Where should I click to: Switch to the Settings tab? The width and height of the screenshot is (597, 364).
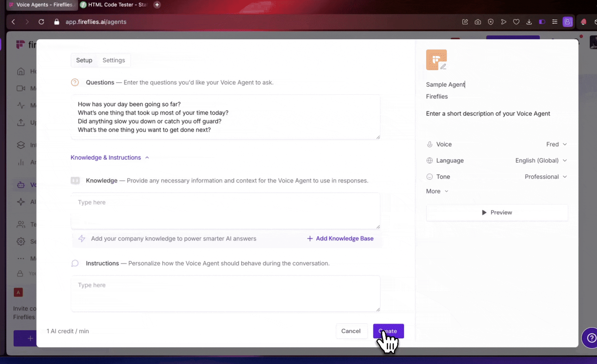coord(113,60)
